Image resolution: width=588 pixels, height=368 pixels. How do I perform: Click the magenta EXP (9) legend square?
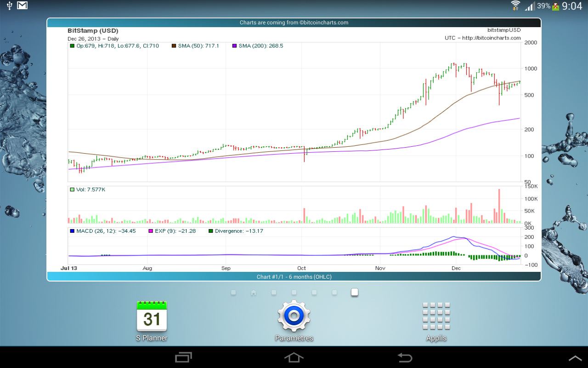click(151, 231)
